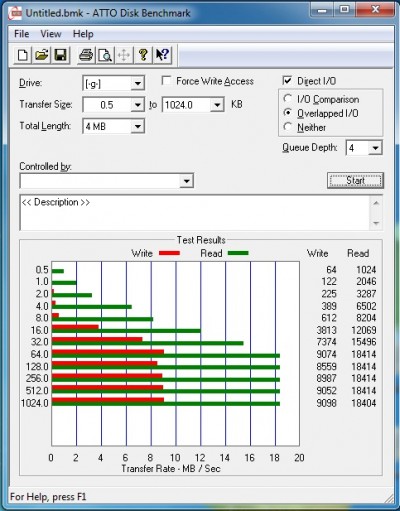Image resolution: width=400 pixels, height=511 pixels.
Task: Click the New file toolbar icon
Action: click(23, 55)
